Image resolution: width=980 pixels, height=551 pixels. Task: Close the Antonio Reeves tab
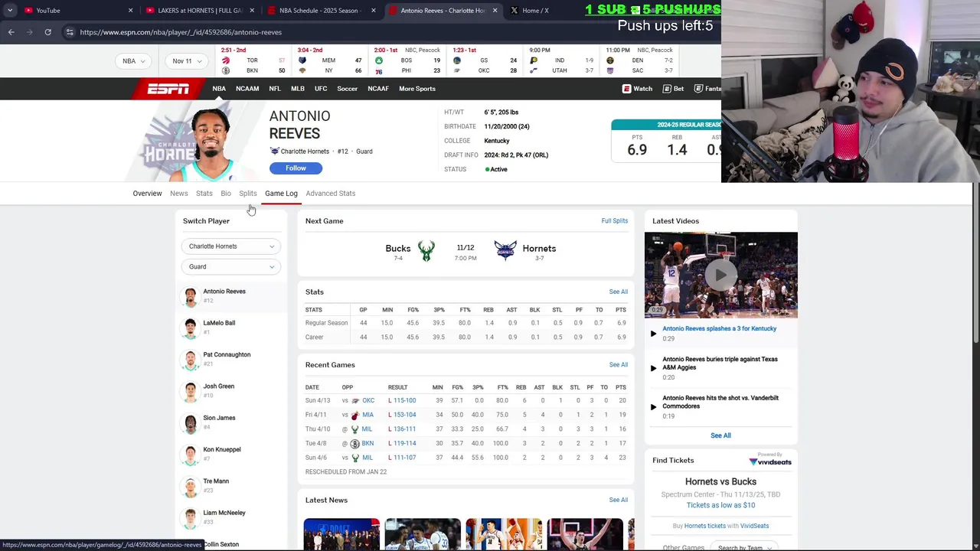click(x=495, y=10)
